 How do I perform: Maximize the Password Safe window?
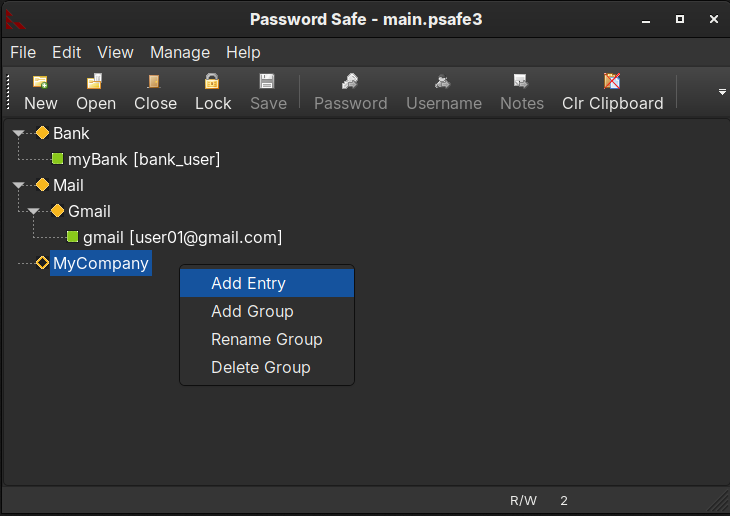click(x=680, y=19)
